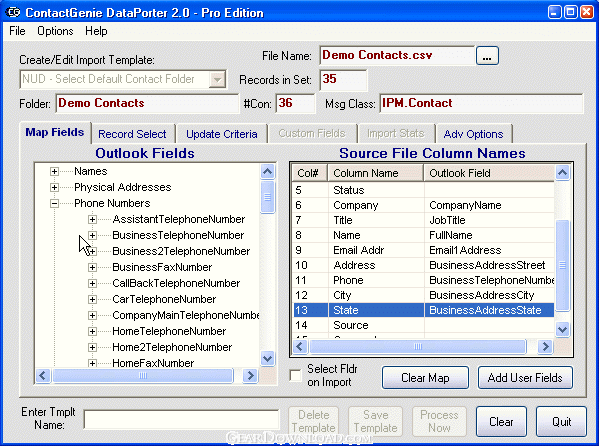The height and width of the screenshot is (446, 599).
Task: Select the Title row mapped to JobTitle
Action: tap(423, 220)
